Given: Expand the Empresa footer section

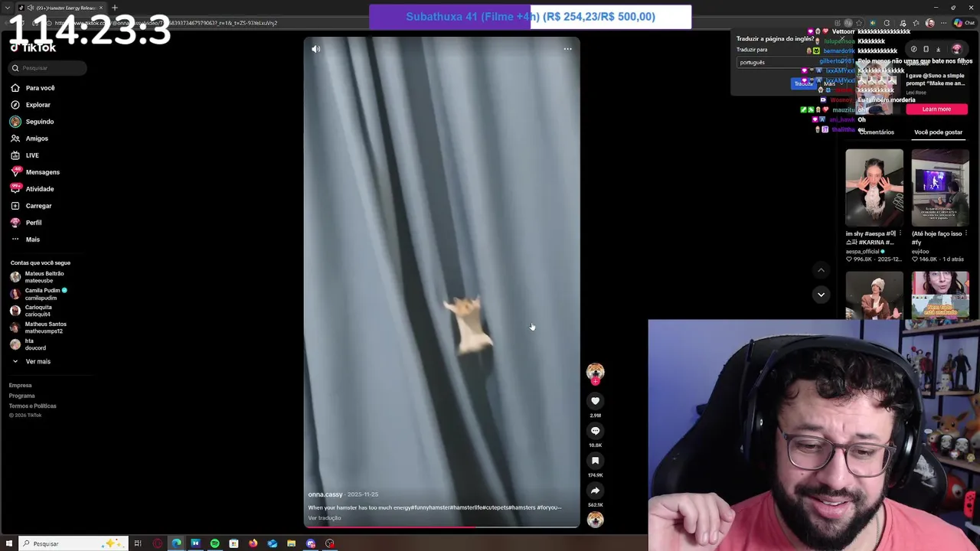Looking at the screenshot, I should pos(21,386).
